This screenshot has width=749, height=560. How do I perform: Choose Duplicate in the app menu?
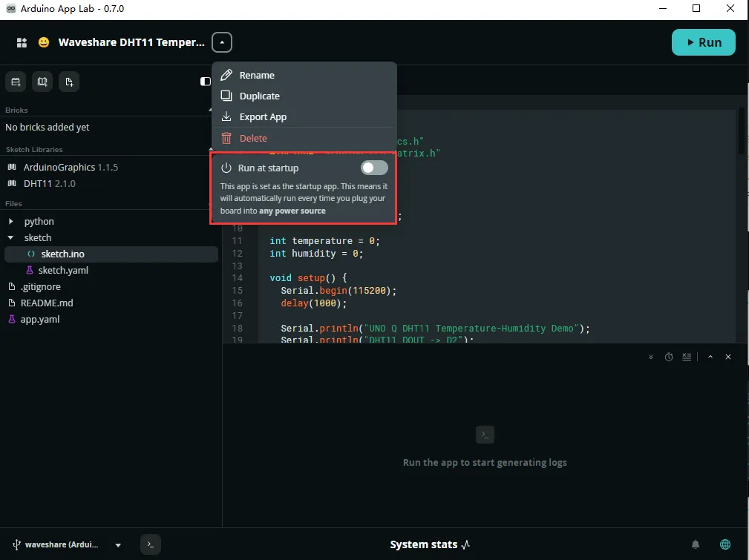304,96
